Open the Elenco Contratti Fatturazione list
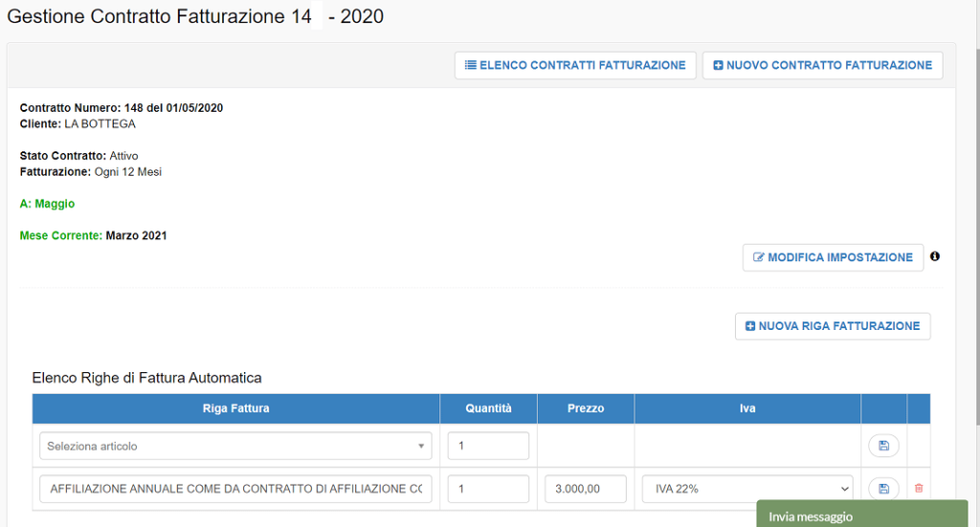980x527 pixels. pos(574,65)
